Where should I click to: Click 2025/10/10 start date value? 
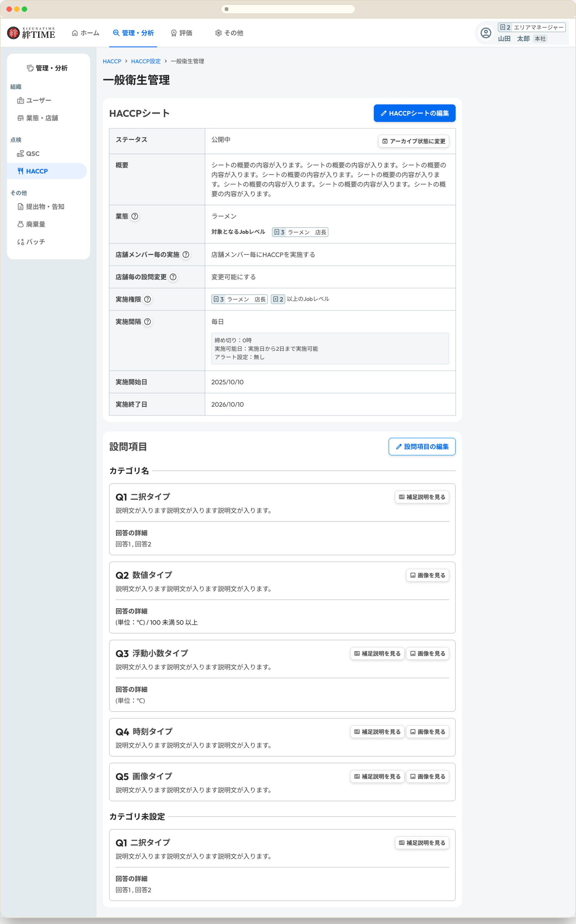tap(227, 382)
